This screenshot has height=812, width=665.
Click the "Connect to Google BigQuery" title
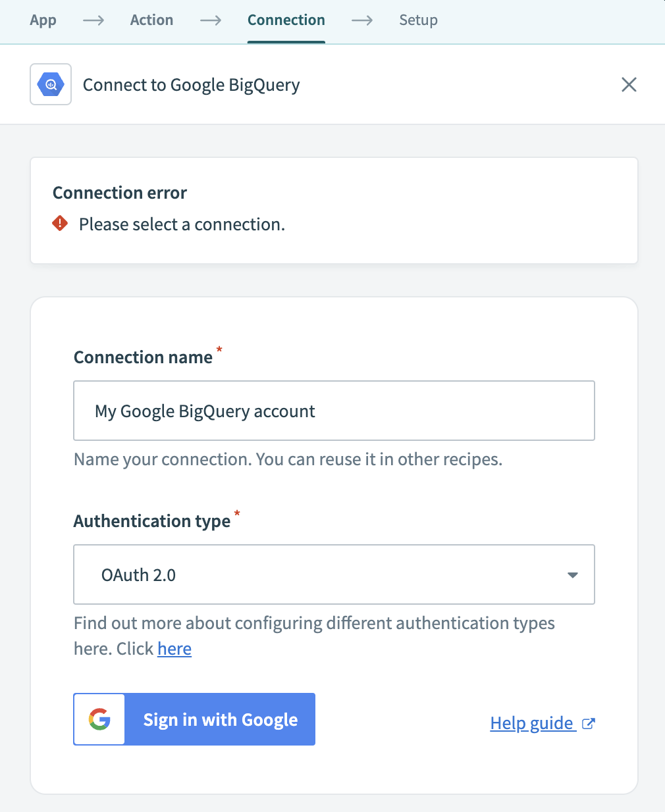(191, 85)
